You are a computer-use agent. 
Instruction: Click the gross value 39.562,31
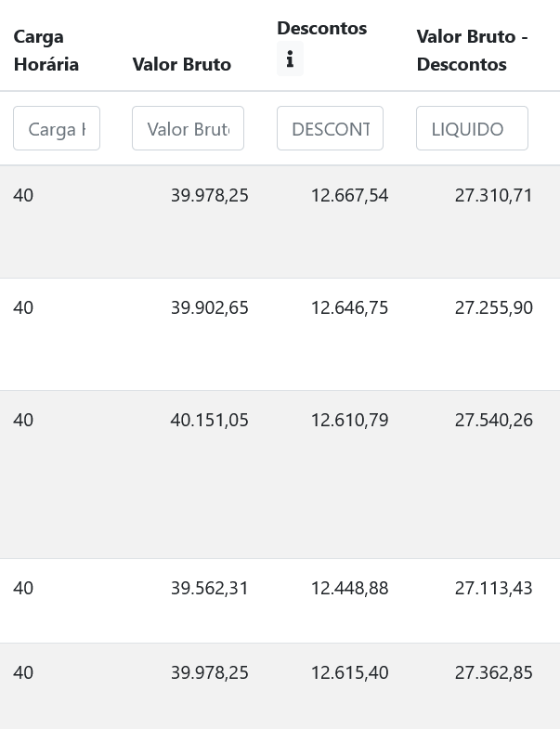point(209,589)
